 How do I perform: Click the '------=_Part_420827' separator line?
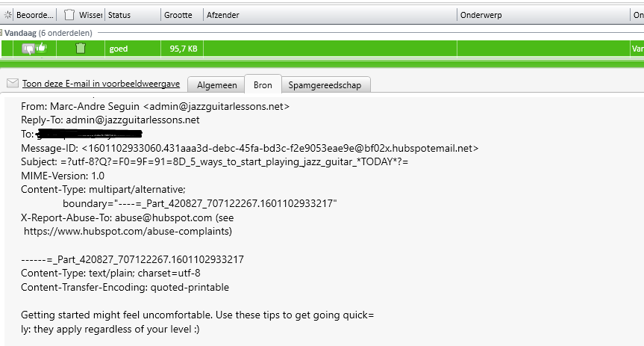(132, 259)
